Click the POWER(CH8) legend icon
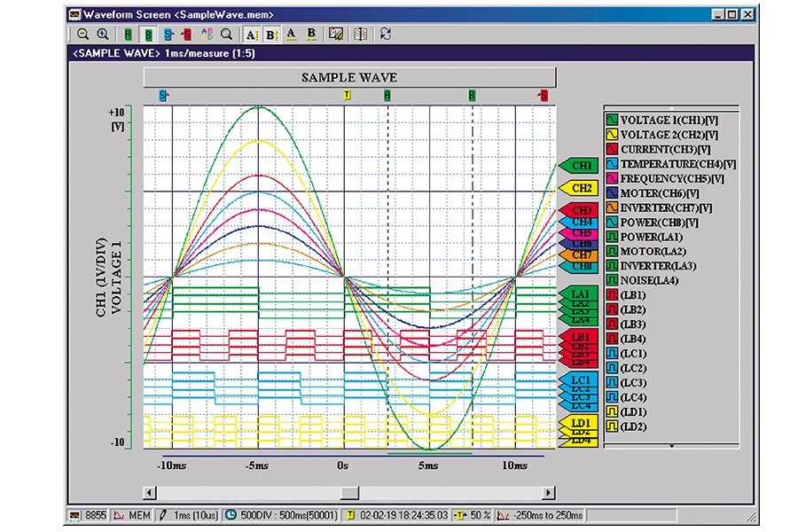798x532 pixels. (x=612, y=222)
